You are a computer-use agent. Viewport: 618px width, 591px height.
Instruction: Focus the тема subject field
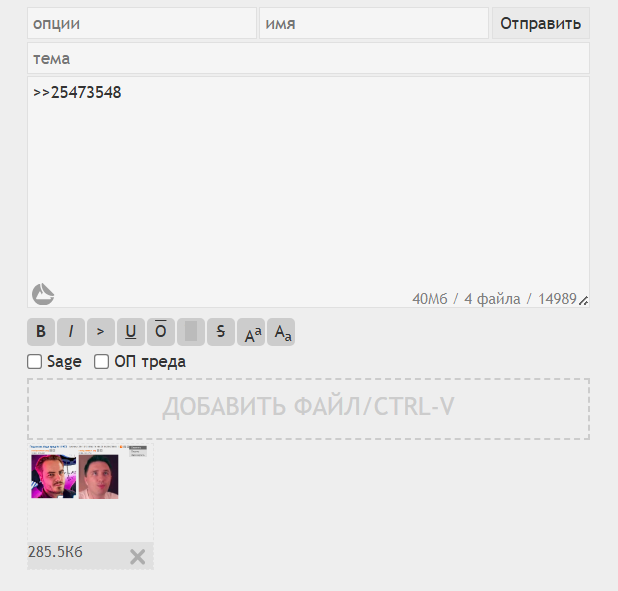[x=308, y=58]
